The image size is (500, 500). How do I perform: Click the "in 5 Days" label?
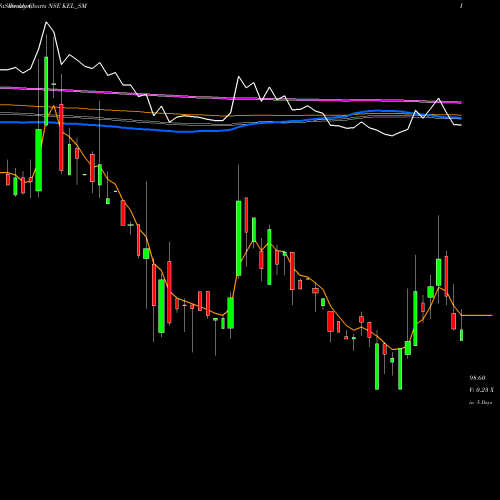pyautogui.click(x=480, y=402)
